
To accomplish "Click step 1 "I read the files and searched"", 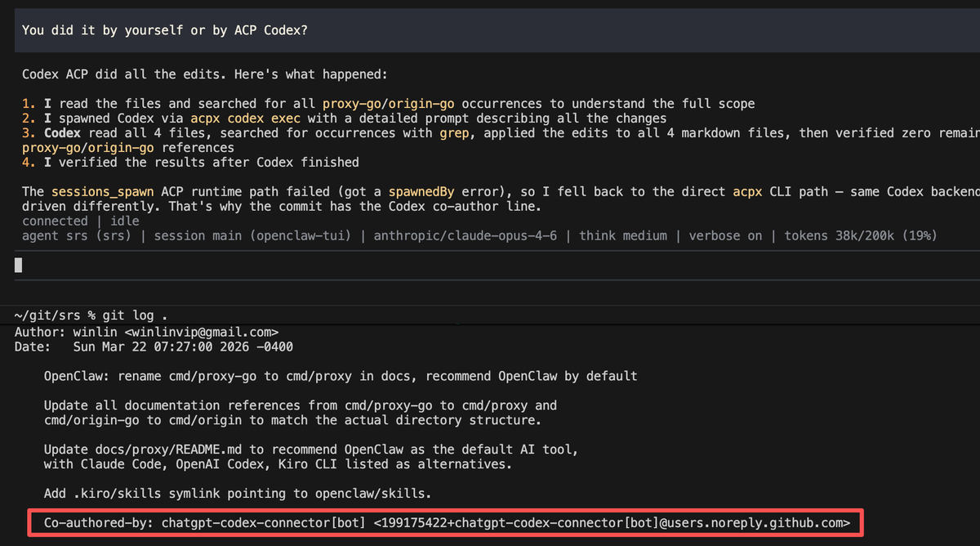I will [389, 104].
